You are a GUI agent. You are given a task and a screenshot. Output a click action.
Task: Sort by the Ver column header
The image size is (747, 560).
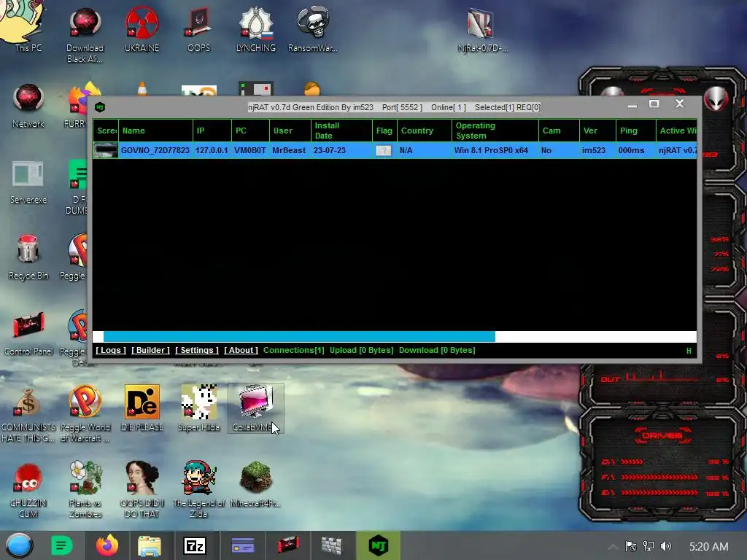click(x=597, y=131)
